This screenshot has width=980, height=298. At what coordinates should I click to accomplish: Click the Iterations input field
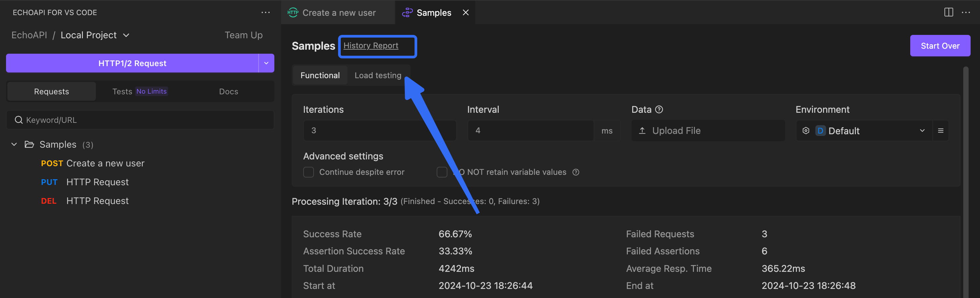(380, 131)
